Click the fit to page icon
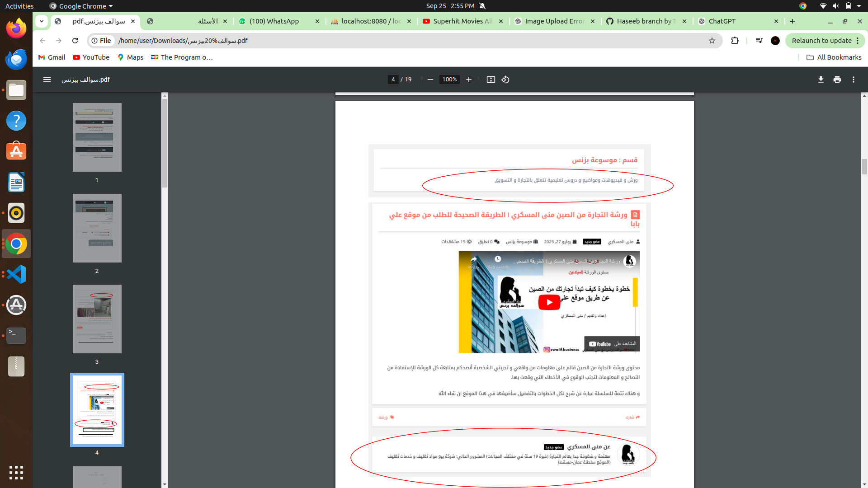Screen dimensions: 868x488 pyautogui.click(x=491, y=80)
